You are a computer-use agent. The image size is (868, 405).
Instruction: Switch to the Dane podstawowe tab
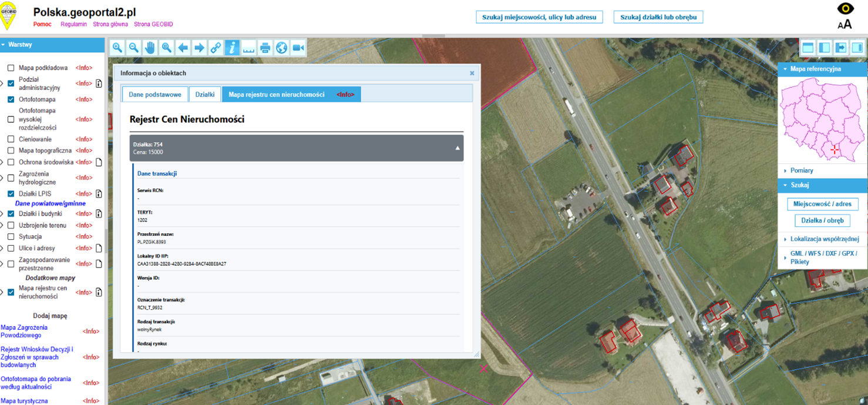[x=155, y=95]
